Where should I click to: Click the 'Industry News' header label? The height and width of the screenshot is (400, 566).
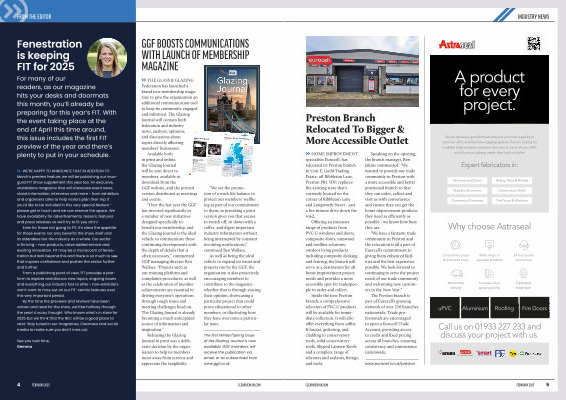[x=534, y=17]
